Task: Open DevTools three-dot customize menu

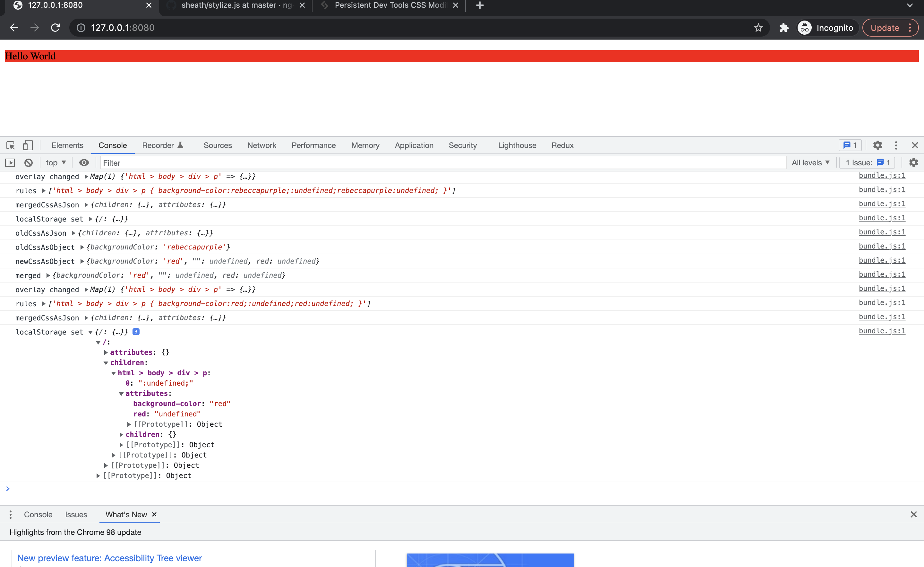Action: point(896,145)
